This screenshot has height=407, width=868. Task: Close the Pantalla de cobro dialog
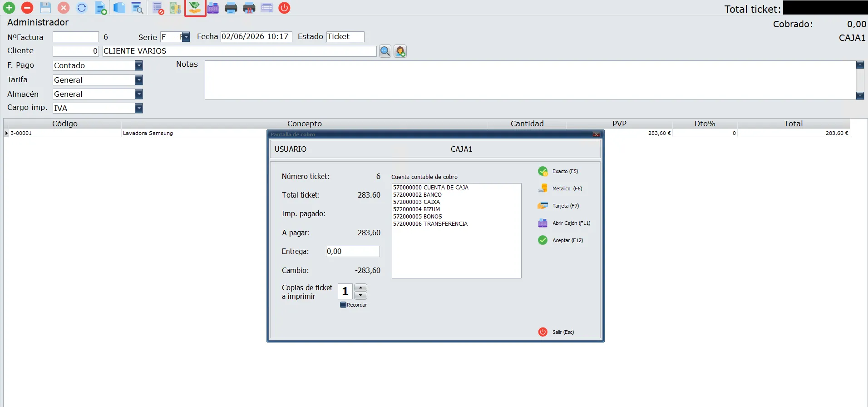(597, 134)
